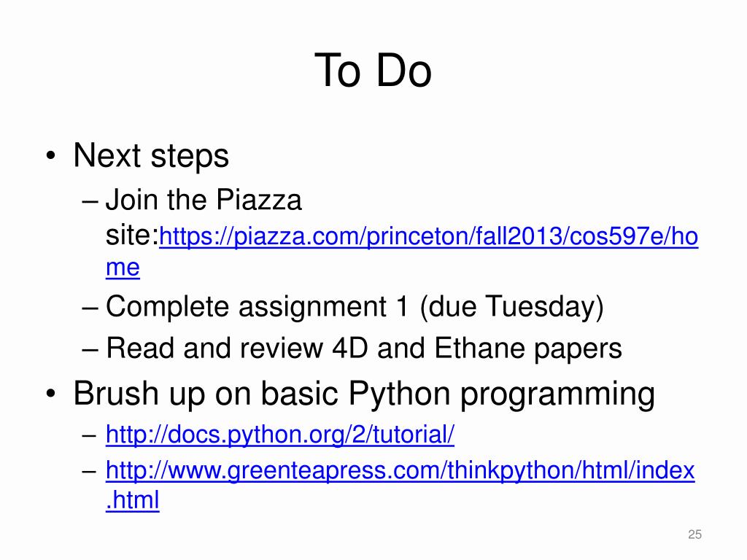Click the slide number 25
747x560 pixels.
[694, 534]
